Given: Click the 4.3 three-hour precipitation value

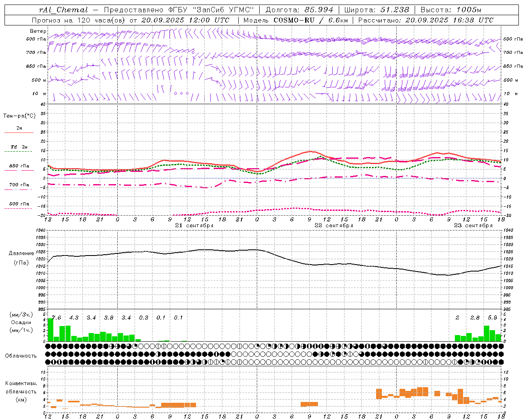Looking at the screenshot, I should pos(74,318).
